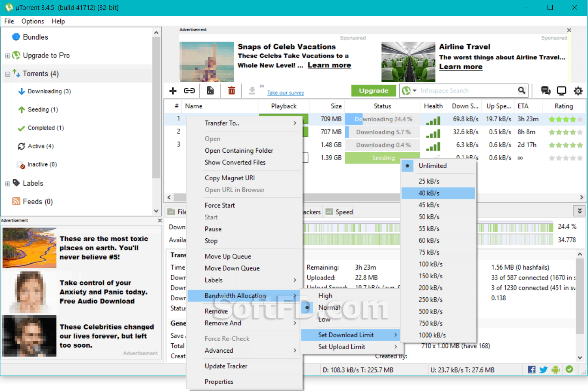Image resolution: width=588 pixels, height=391 pixels.
Task: Select Bundles in the sidebar
Action: [35, 37]
